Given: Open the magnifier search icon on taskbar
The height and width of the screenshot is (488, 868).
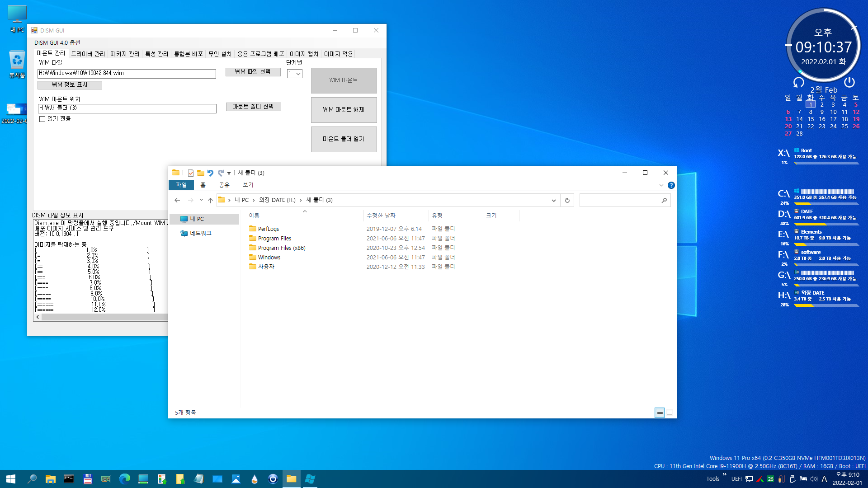Looking at the screenshot, I should click(32, 479).
